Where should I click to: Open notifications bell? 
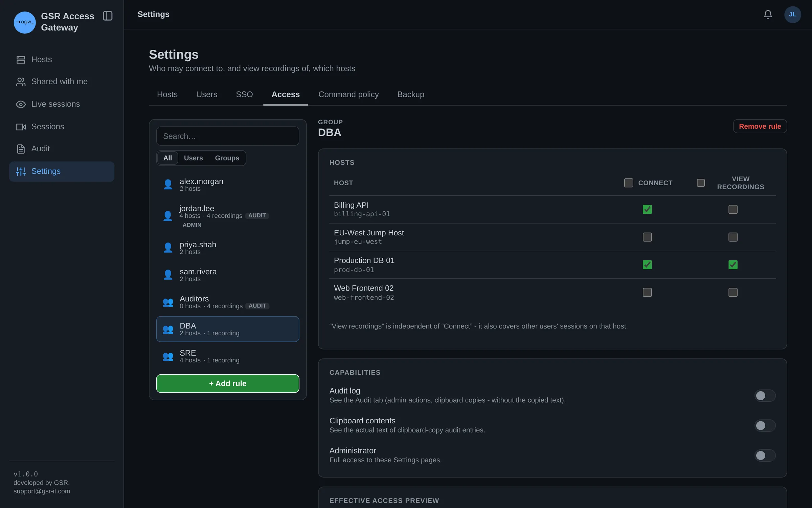click(768, 15)
